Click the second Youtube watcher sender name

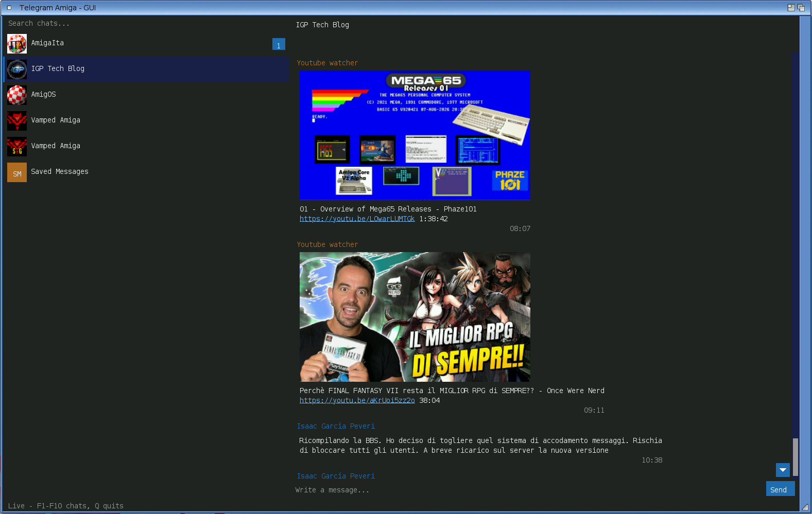tap(327, 244)
